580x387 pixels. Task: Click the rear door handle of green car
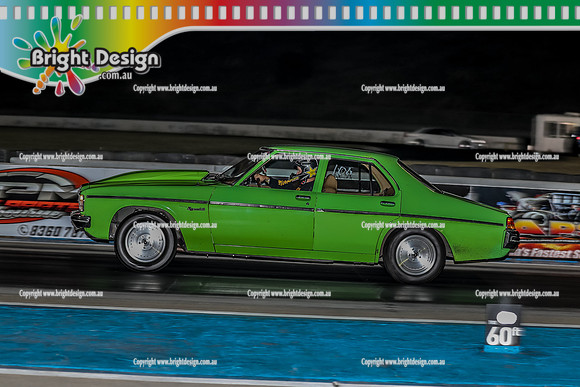(x=387, y=203)
